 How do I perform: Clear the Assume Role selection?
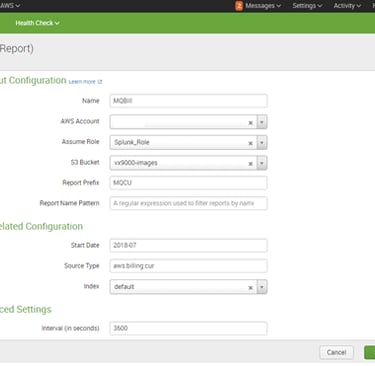click(x=250, y=143)
